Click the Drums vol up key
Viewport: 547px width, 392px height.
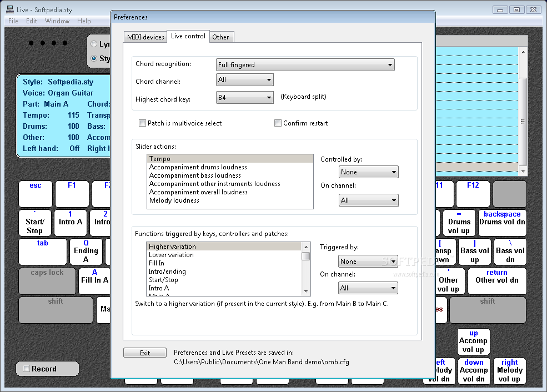click(x=459, y=223)
